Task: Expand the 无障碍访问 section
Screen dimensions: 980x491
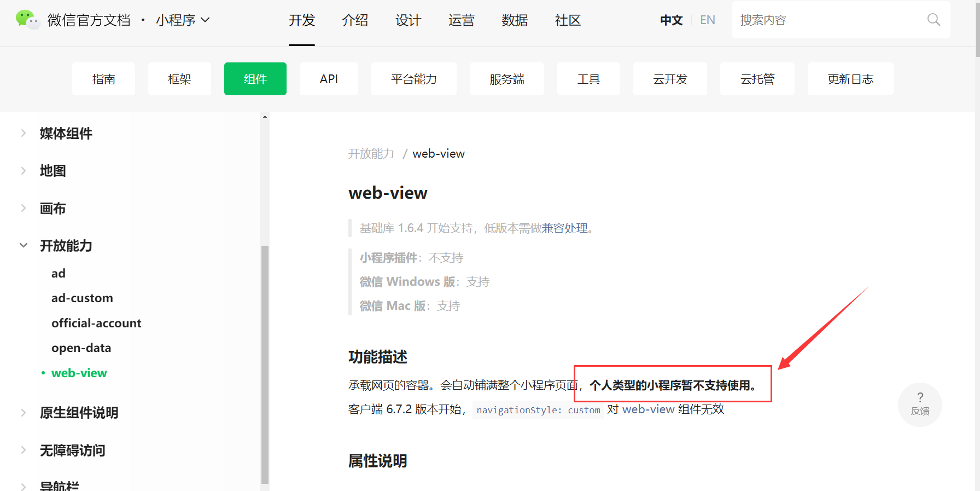Action: pyautogui.click(x=23, y=450)
